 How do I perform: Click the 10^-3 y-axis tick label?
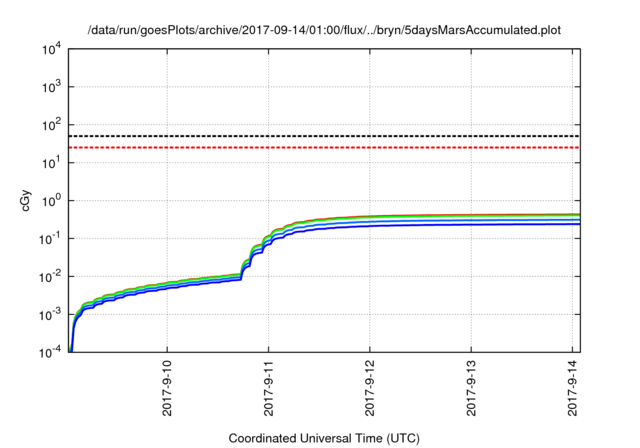coord(50,315)
